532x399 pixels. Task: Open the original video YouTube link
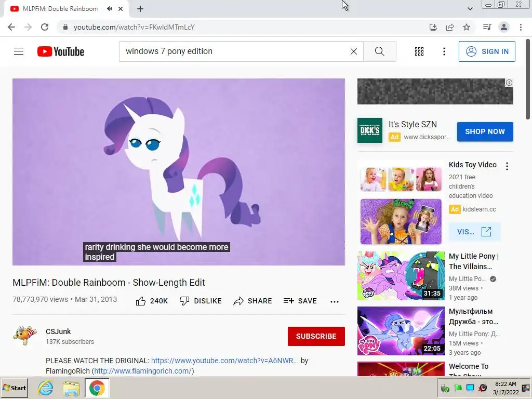point(225,361)
